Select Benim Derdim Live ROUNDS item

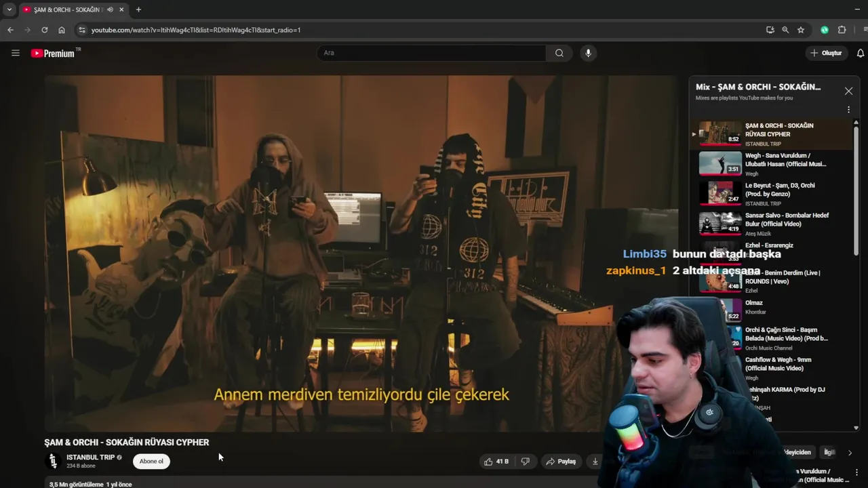click(772, 281)
